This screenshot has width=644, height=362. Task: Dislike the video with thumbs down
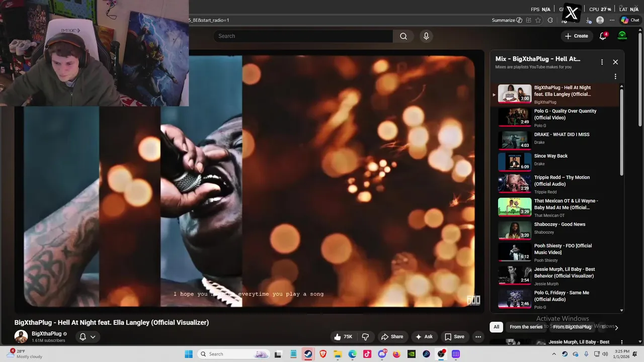tap(366, 337)
